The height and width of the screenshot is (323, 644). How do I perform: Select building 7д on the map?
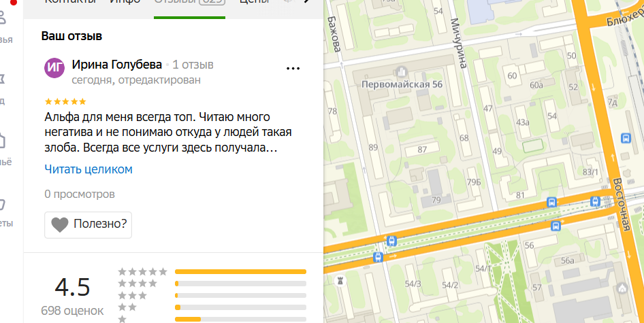612,102
